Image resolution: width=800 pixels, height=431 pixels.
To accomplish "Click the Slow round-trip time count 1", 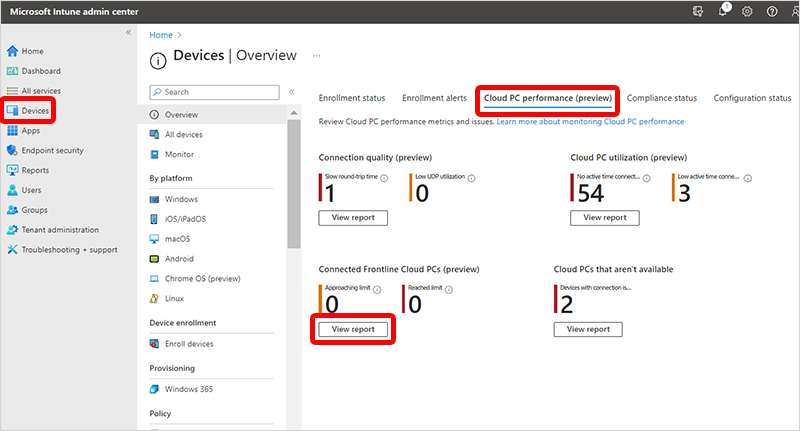I will pyautogui.click(x=330, y=193).
